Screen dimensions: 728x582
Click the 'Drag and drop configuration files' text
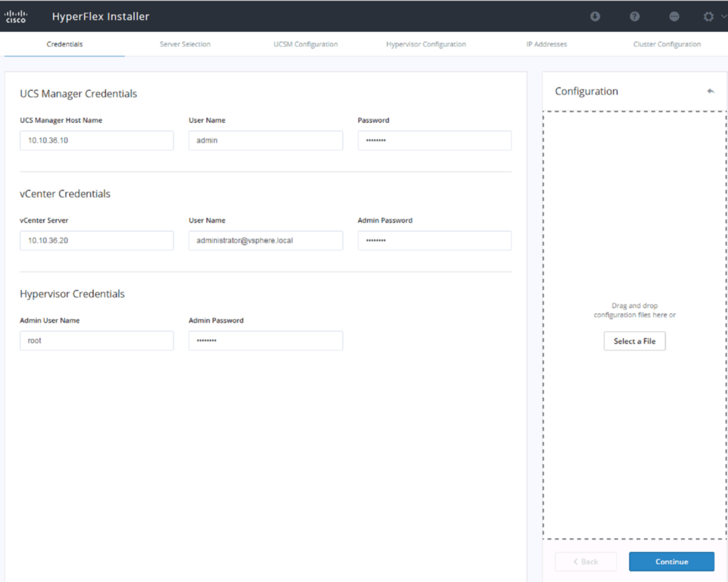point(634,310)
